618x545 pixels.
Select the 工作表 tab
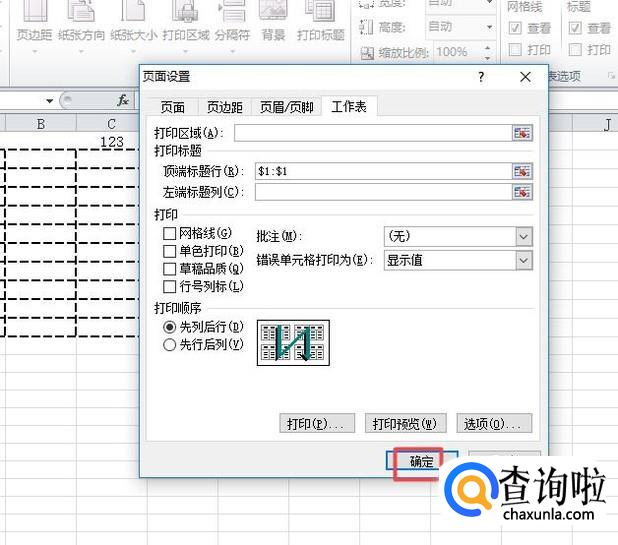349,106
